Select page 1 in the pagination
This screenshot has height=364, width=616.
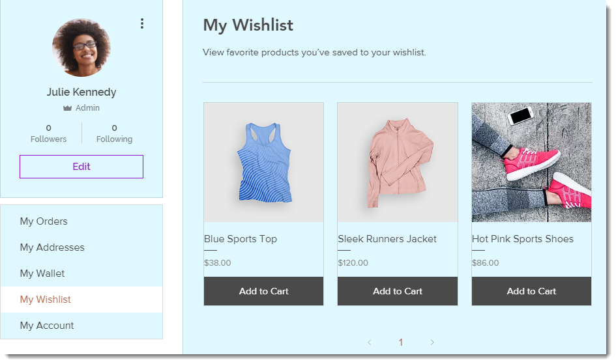[401, 343]
